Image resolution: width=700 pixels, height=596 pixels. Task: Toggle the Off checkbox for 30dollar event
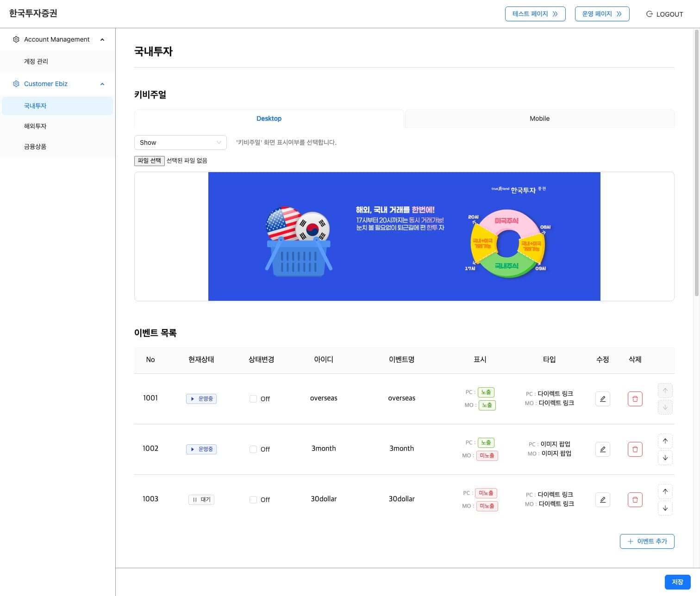253,500
